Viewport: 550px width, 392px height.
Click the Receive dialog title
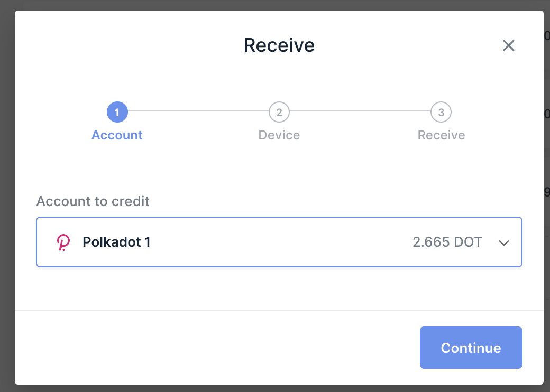point(279,45)
